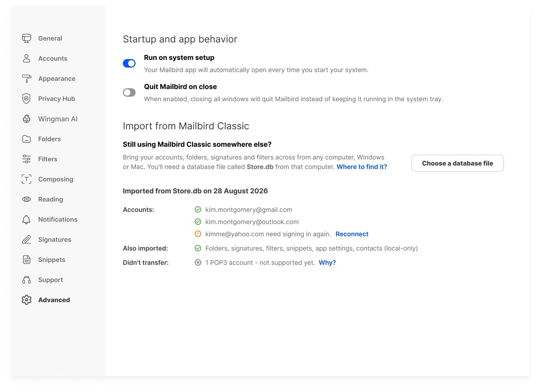
Task: Click Imported from Store.db on 28 August 2026
Action: 195,191
